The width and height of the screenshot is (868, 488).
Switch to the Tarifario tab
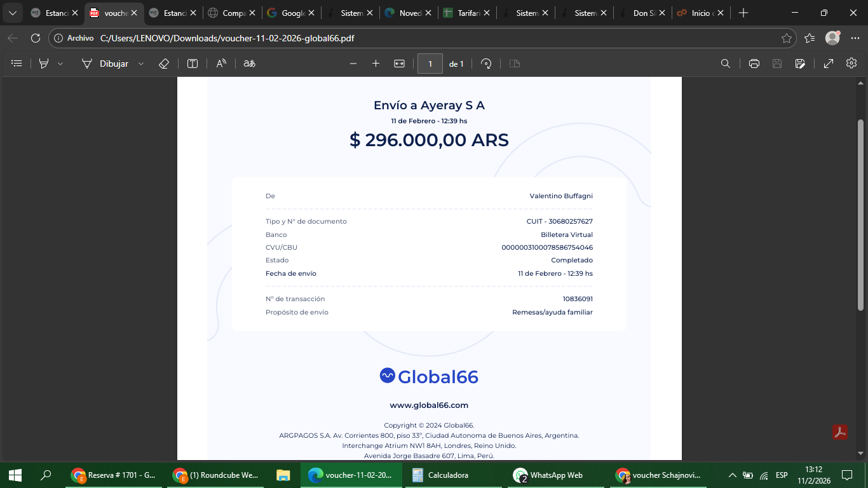click(x=467, y=13)
